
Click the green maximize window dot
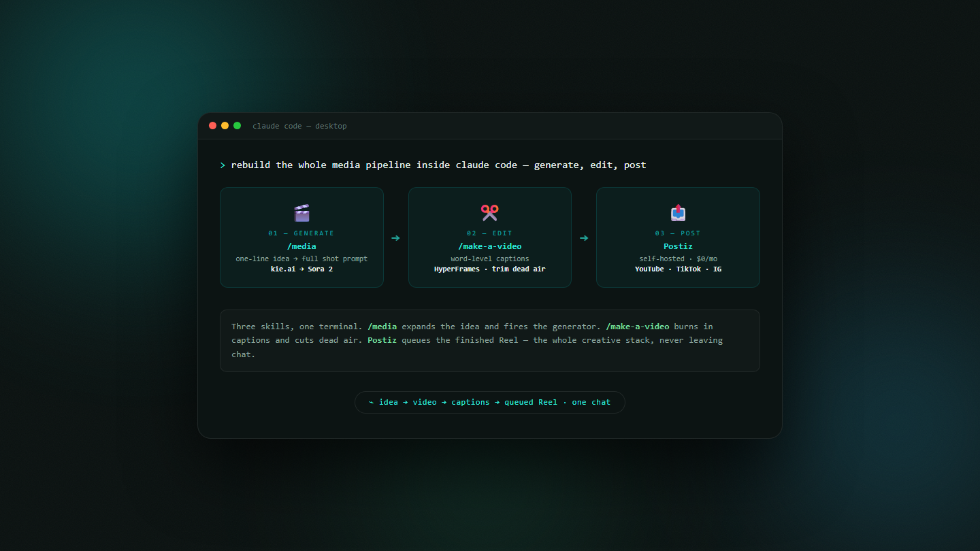point(238,126)
